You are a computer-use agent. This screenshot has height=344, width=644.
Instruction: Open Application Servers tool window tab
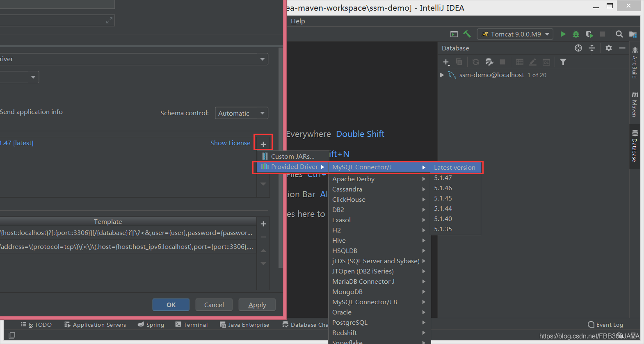[95, 325]
